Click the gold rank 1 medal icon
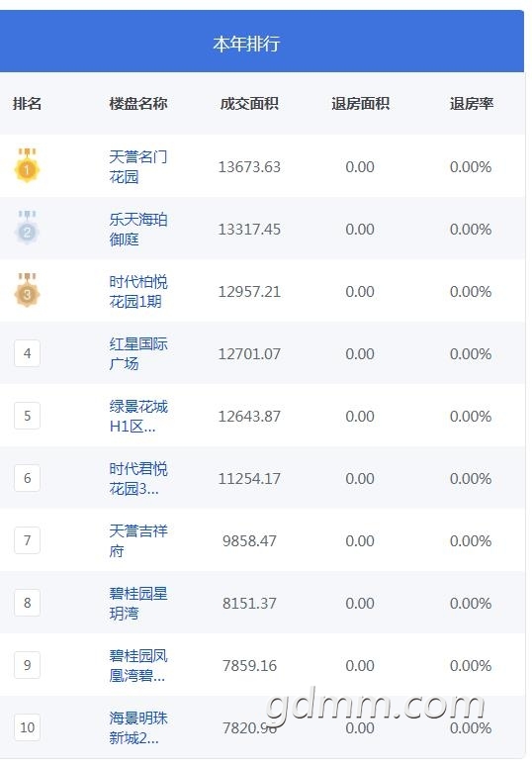The width and height of the screenshot is (532, 767). point(27,165)
